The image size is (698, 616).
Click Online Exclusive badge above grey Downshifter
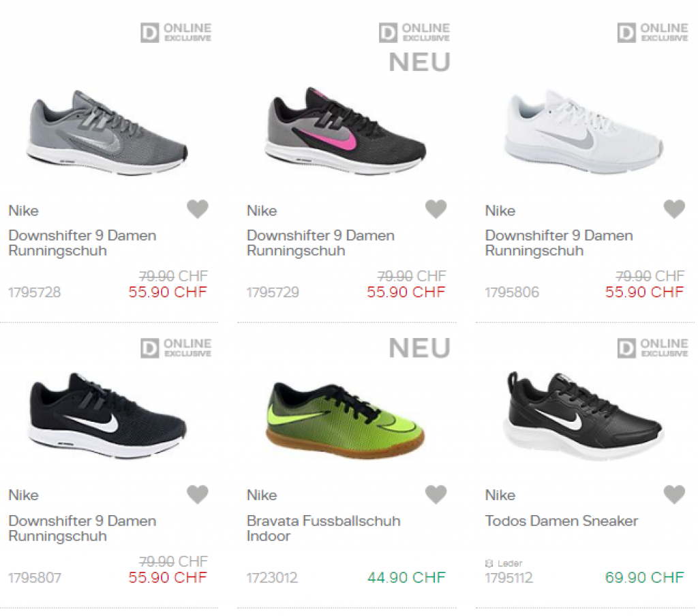click(176, 33)
